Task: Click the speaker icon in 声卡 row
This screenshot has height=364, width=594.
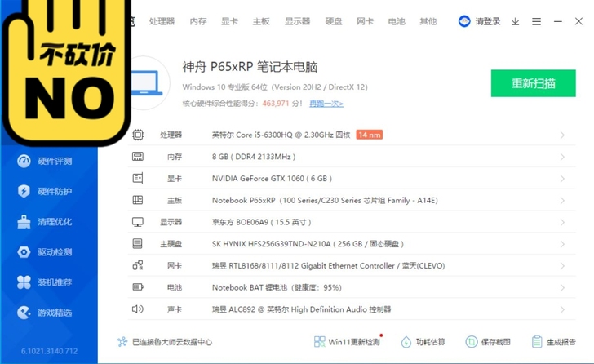Action: [138, 309]
